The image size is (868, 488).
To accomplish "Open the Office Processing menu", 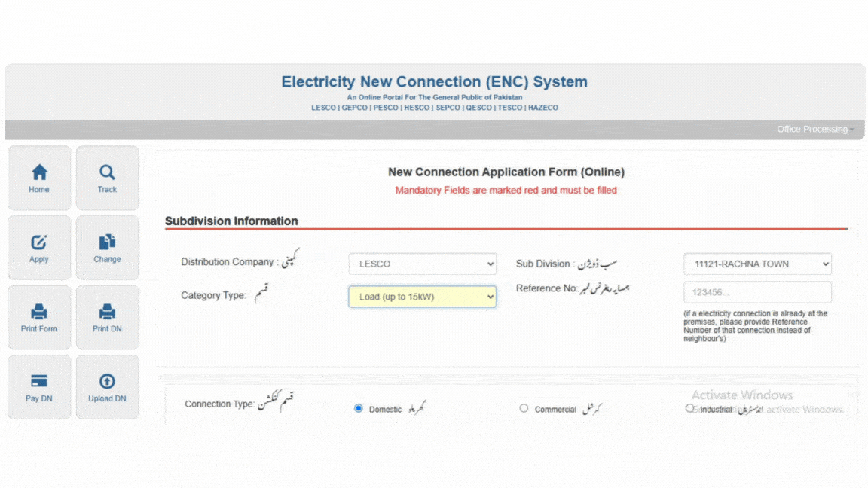I will tap(815, 129).
